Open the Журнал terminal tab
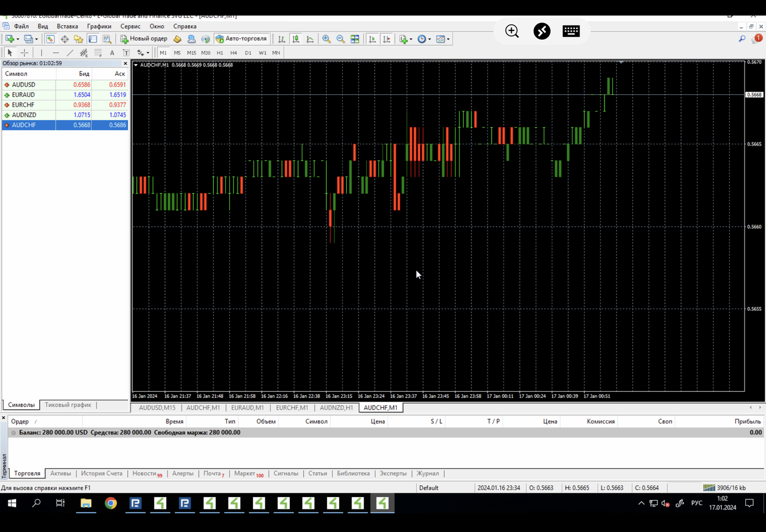766x532 pixels. (x=428, y=474)
